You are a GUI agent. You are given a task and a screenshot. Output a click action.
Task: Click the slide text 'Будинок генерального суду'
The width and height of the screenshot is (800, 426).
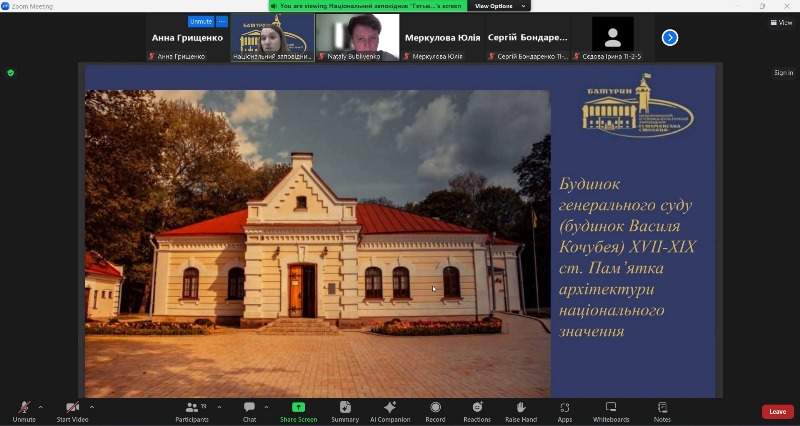coord(626,194)
